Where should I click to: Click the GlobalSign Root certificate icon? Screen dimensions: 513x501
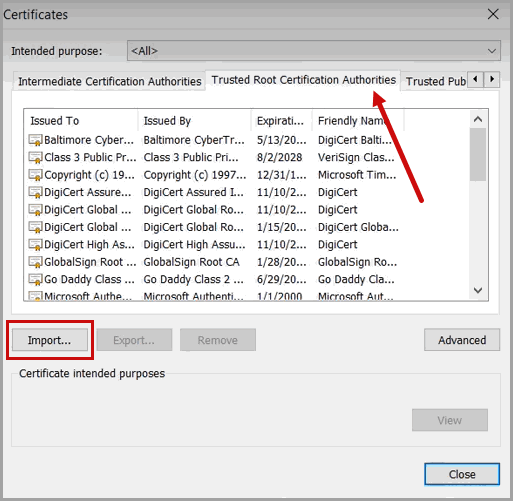35,262
